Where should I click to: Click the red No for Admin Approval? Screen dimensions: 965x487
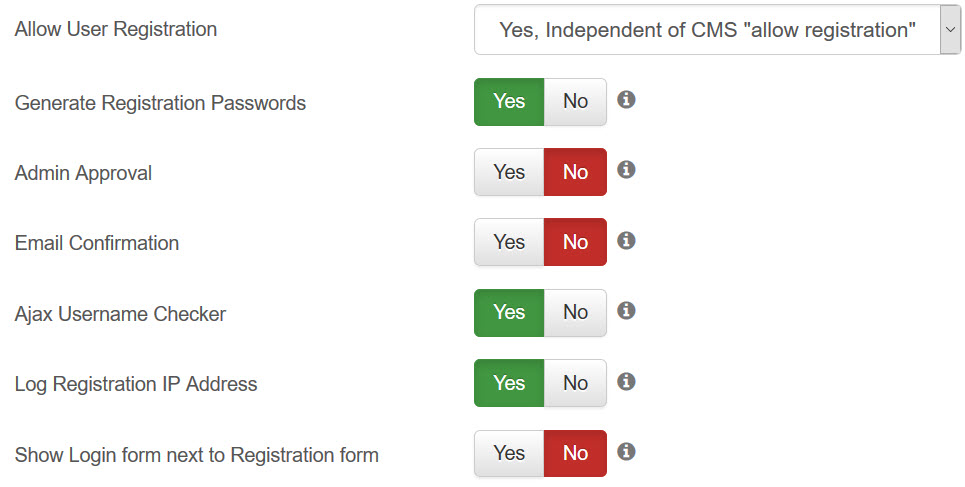click(575, 172)
